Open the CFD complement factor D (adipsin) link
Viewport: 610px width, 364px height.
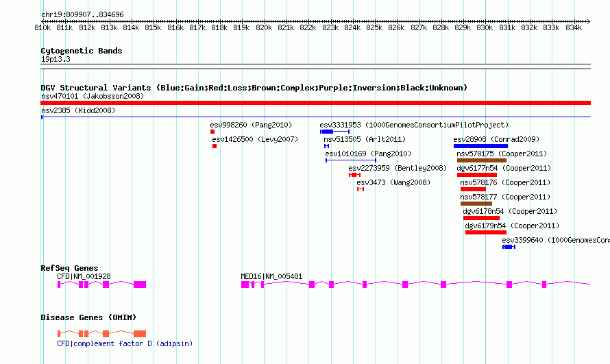pos(125,344)
